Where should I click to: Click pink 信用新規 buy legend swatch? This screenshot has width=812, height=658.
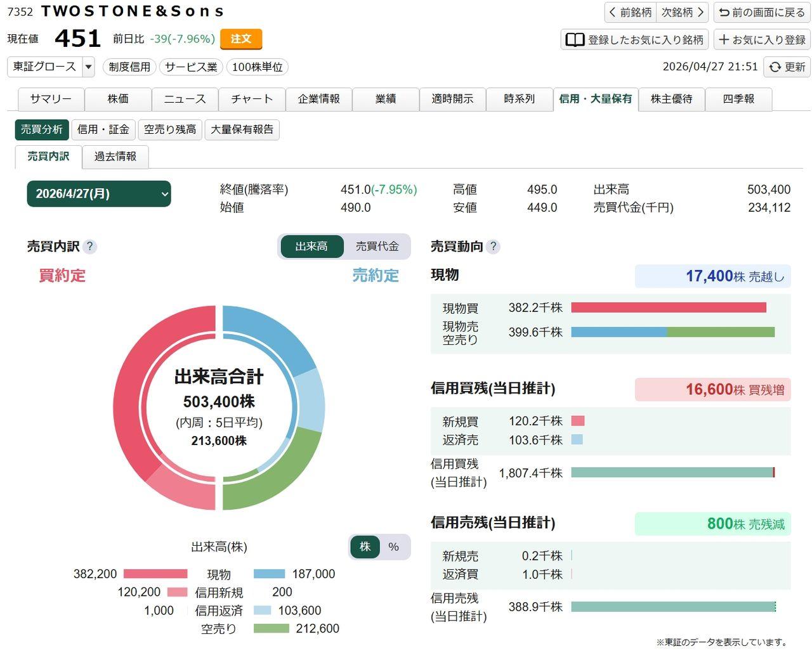[x=178, y=592]
